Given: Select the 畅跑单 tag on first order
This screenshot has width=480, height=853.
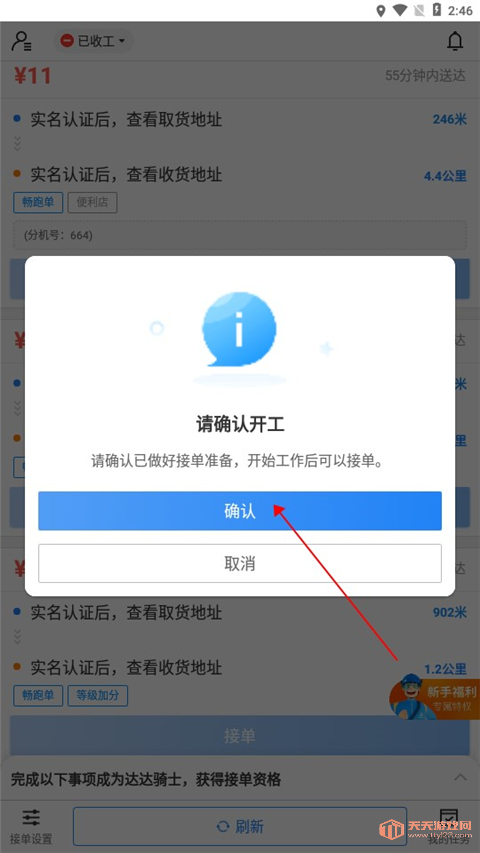Looking at the screenshot, I should pyautogui.click(x=38, y=203).
